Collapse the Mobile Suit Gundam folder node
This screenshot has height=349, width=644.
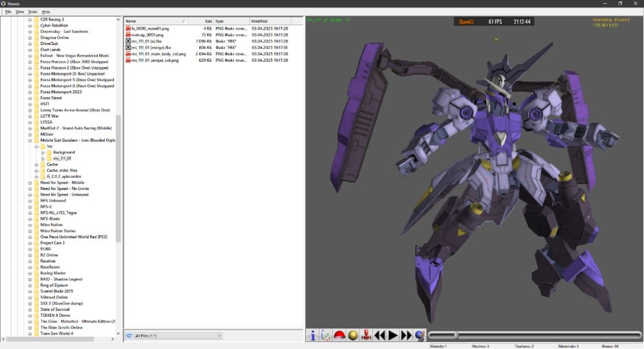30,140
